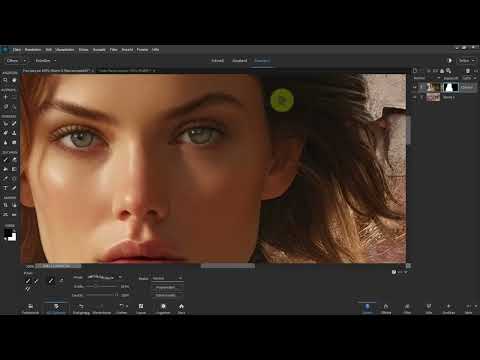Select the Lasso tool
Screen dimensions: 480x360
pos(5,107)
